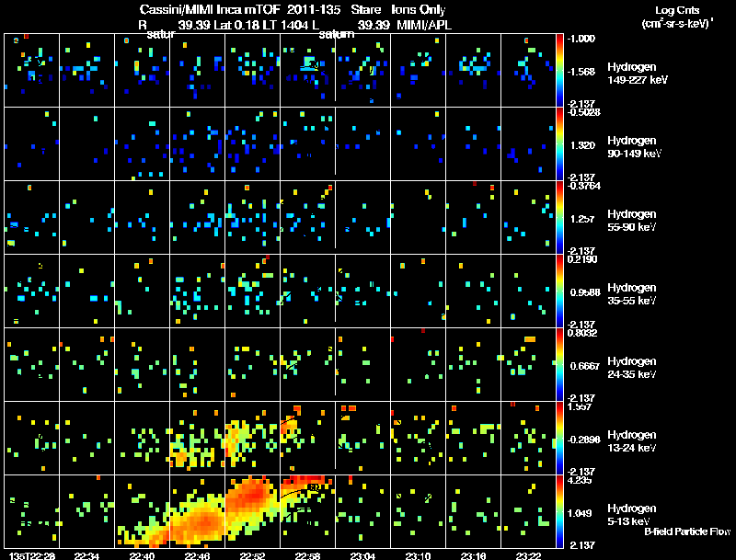Click the 'Hydrogen 5-13 keV' row label
The image size is (736, 560).
(x=632, y=515)
